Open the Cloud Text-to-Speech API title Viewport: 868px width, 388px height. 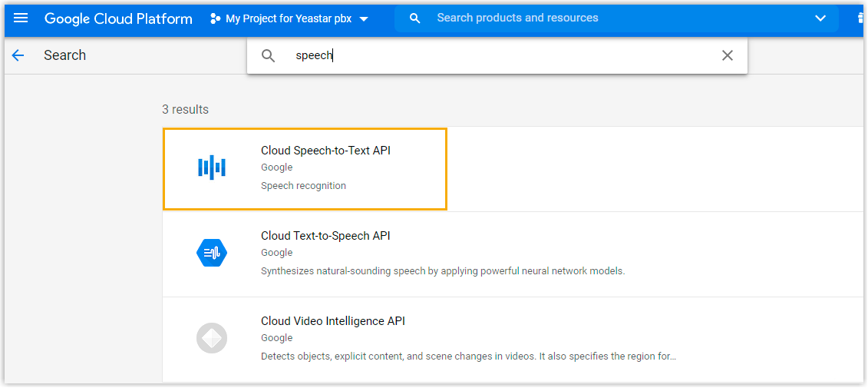[x=325, y=236]
